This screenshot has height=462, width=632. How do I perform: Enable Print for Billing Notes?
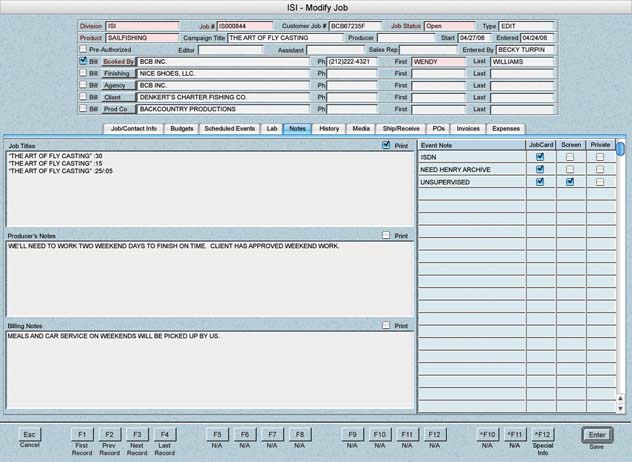[x=386, y=325]
